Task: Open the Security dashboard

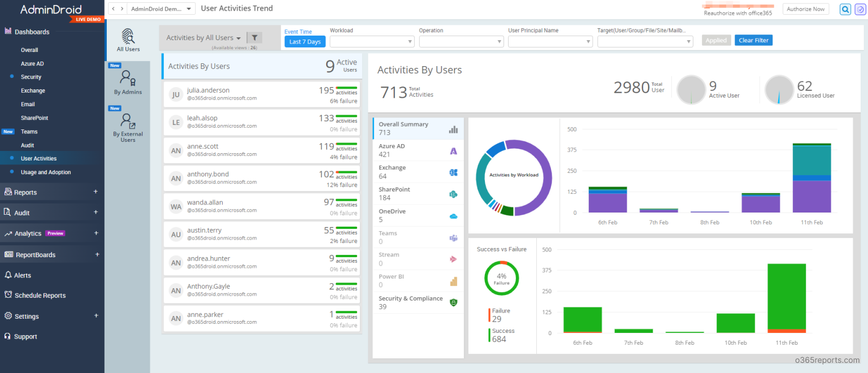Action: 31,77
